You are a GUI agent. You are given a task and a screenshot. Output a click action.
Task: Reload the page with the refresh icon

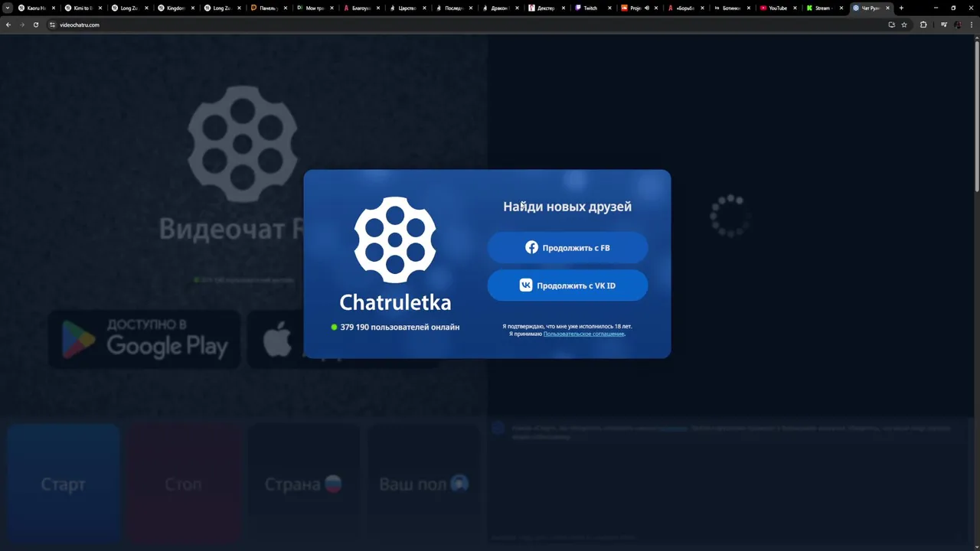36,24
